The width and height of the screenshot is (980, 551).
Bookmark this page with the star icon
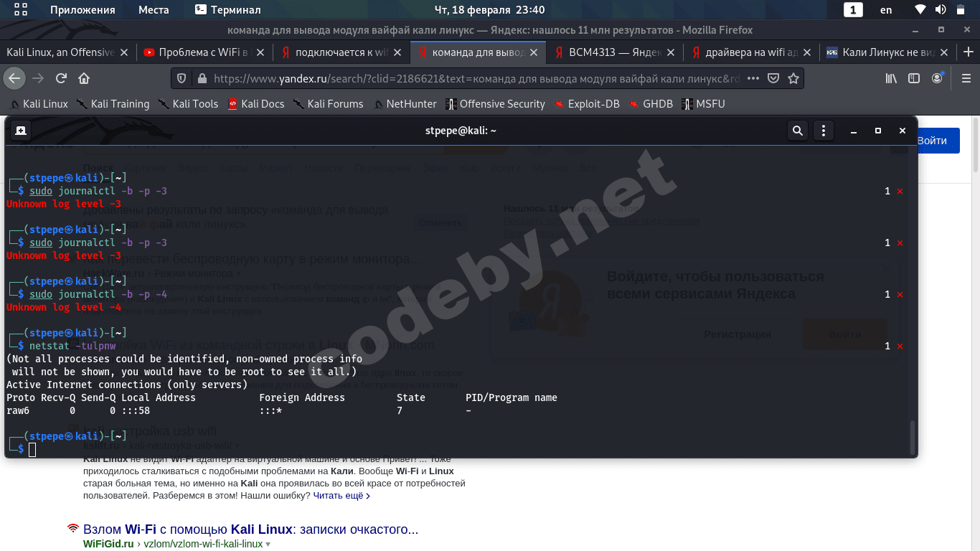793,78
